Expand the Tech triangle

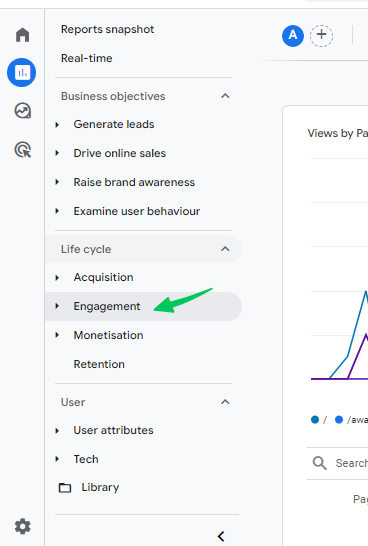click(57, 459)
